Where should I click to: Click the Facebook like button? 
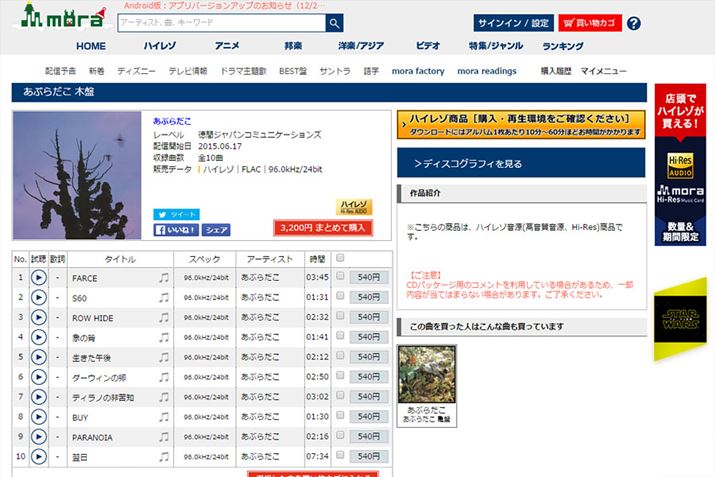(x=176, y=229)
